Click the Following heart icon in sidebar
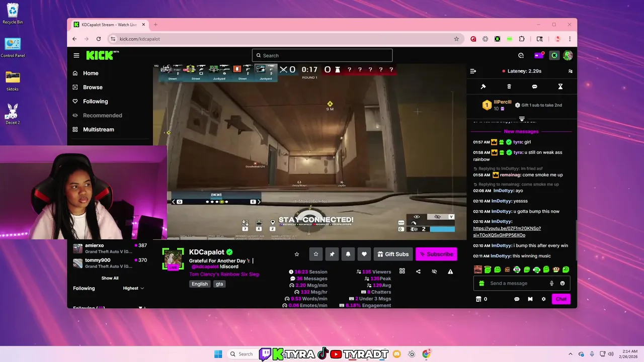 pyautogui.click(x=75, y=101)
